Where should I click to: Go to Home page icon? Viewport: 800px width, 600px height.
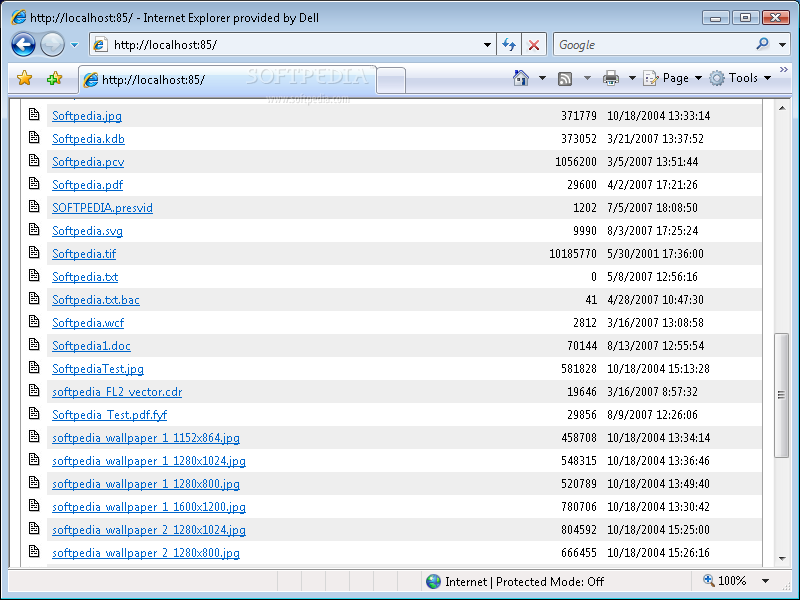[x=520, y=78]
